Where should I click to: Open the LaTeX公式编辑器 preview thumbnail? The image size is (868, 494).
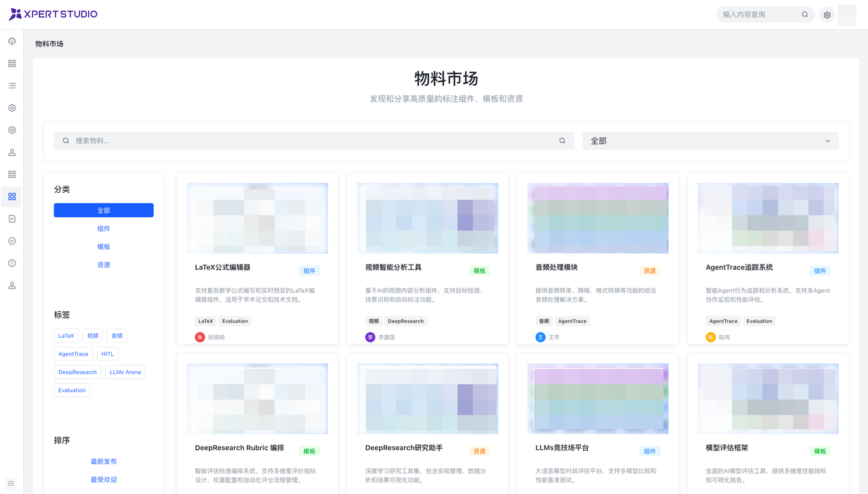[x=258, y=218]
